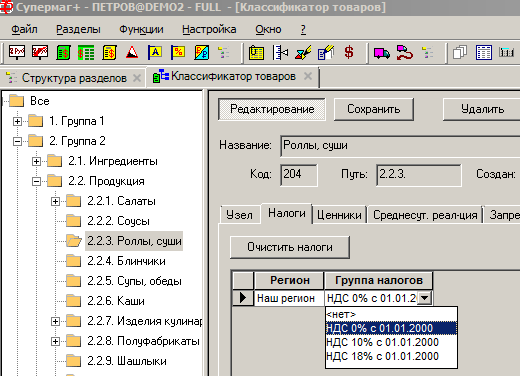
Task: Expand the 2.1. Ингредиенты node
Action: [x=36, y=162]
